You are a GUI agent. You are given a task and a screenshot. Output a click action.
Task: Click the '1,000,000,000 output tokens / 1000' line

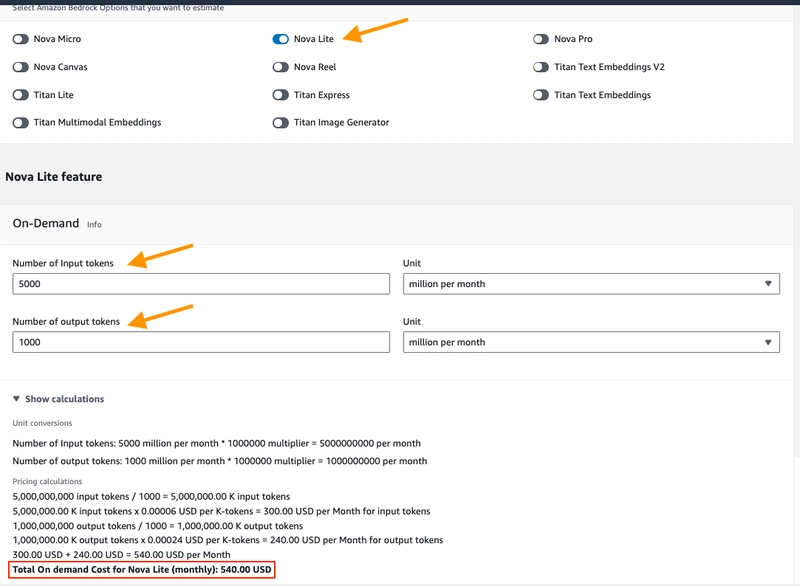158,526
